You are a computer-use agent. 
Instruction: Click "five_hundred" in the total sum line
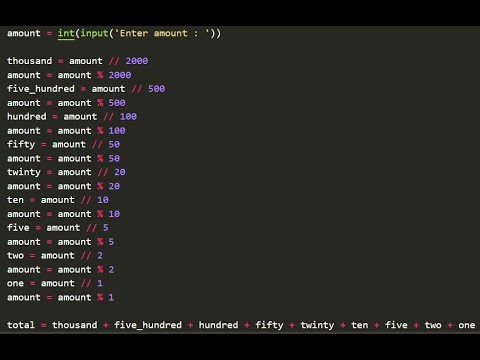pyautogui.click(x=148, y=325)
